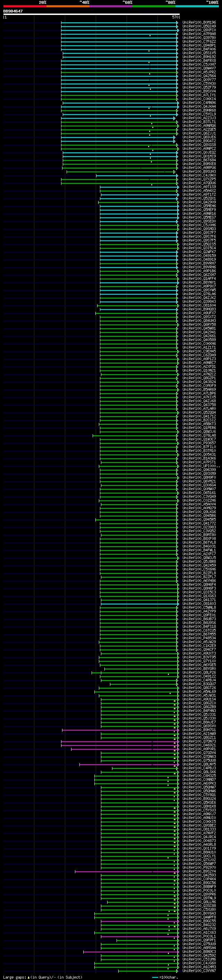This screenshot has height=980, width=222.
Task: Click the query end position label 570
Action: click(x=175, y=17)
